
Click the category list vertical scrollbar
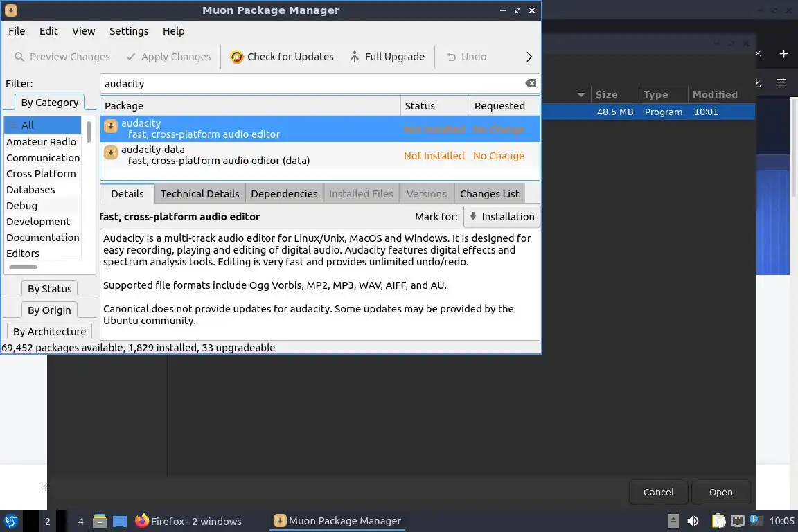click(x=89, y=132)
